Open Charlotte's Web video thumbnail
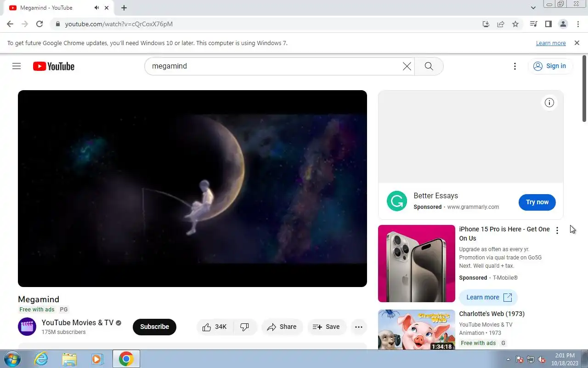This screenshot has height=368, width=588. [x=417, y=330]
